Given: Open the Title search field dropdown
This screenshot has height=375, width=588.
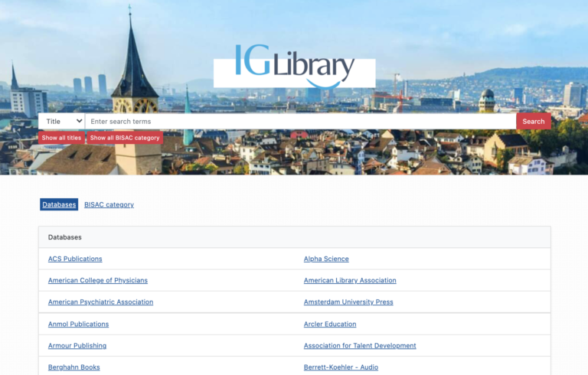Looking at the screenshot, I should [61, 121].
